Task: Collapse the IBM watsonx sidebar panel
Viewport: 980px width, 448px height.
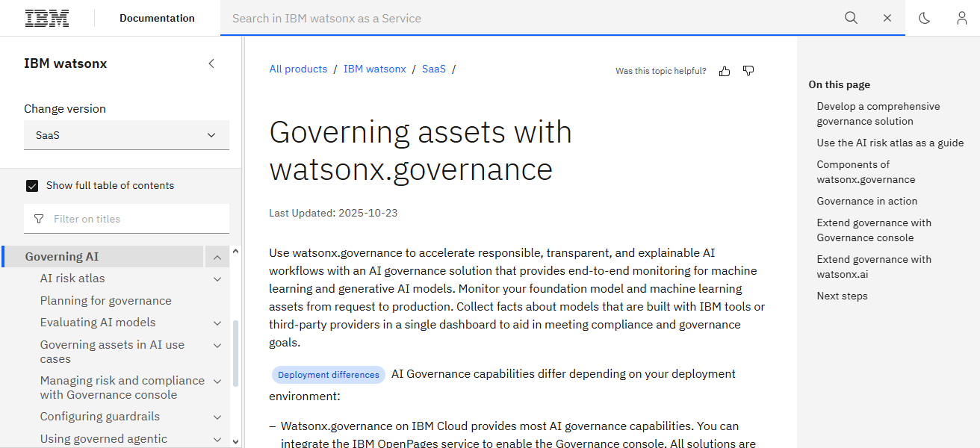Action: [x=211, y=63]
